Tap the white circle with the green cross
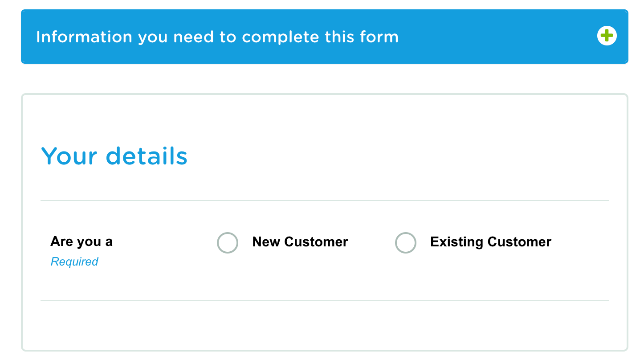 tap(607, 36)
